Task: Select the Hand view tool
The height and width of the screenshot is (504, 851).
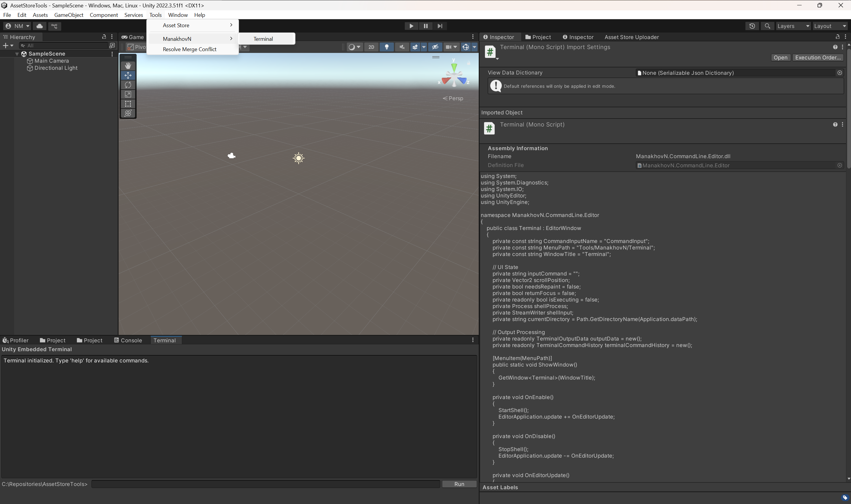Action: point(128,66)
